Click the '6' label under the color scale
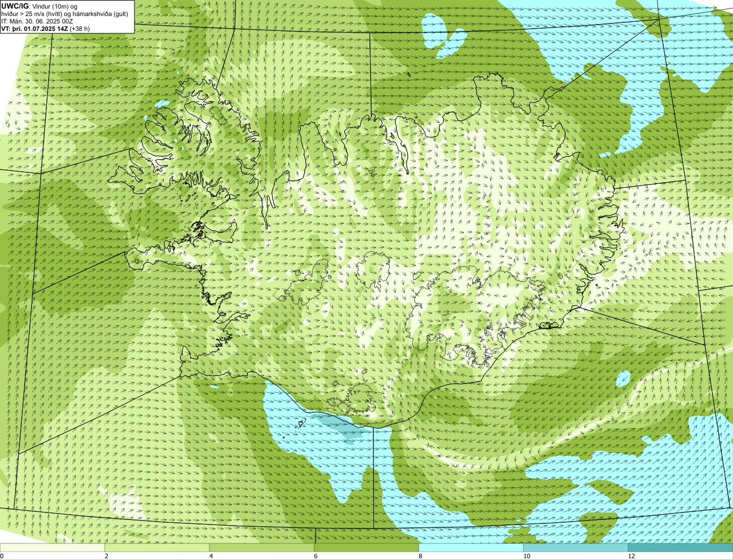The width and height of the screenshot is (733, 560). (316, 556)
